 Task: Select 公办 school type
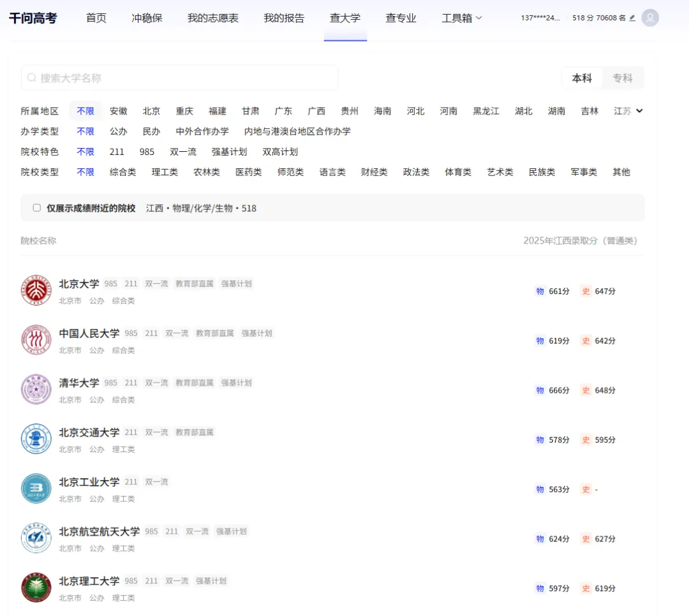pos(118,131)
